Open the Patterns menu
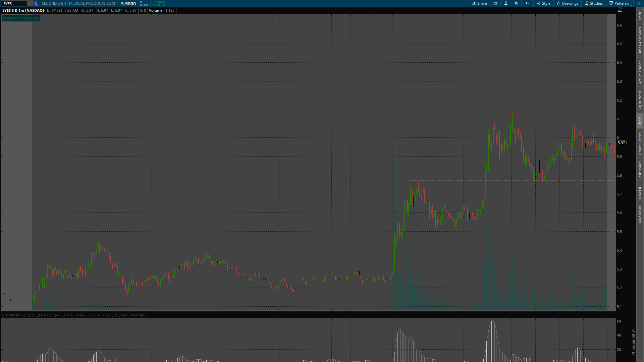644x362 pixels. [619, 3]
